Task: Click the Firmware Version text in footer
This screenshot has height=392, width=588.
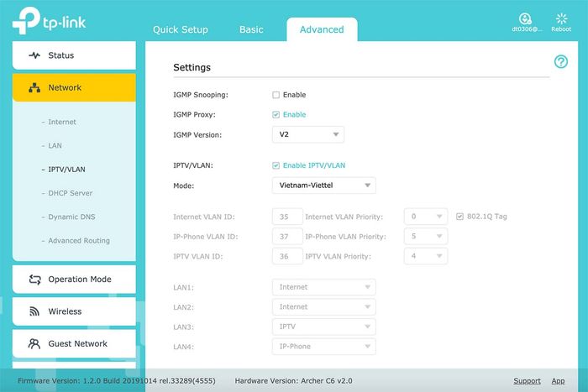Action: coord(117,381)
